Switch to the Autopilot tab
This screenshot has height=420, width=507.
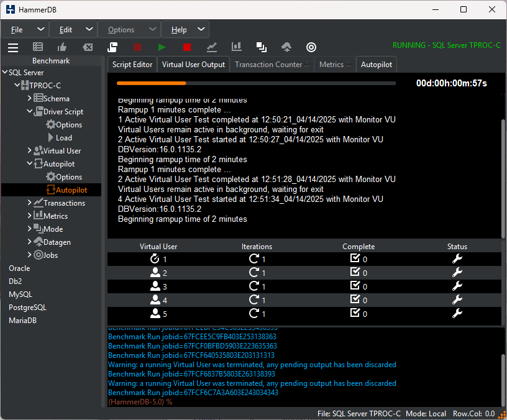coord(377,65)
